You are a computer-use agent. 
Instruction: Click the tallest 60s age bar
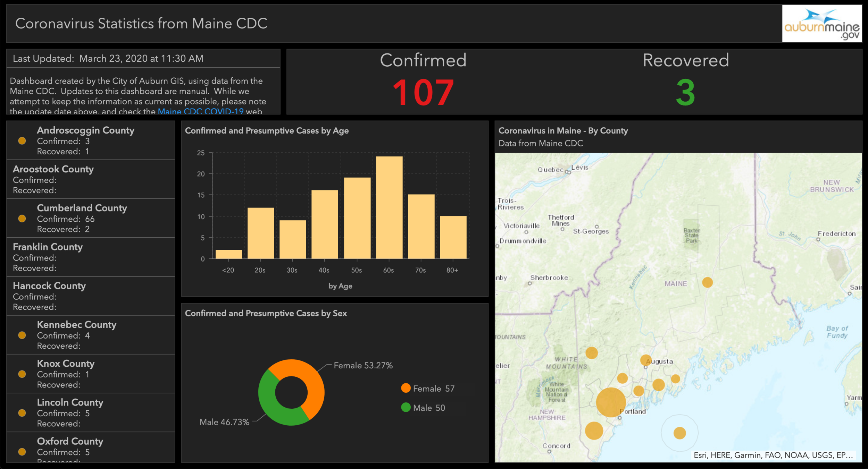[389, 207]
